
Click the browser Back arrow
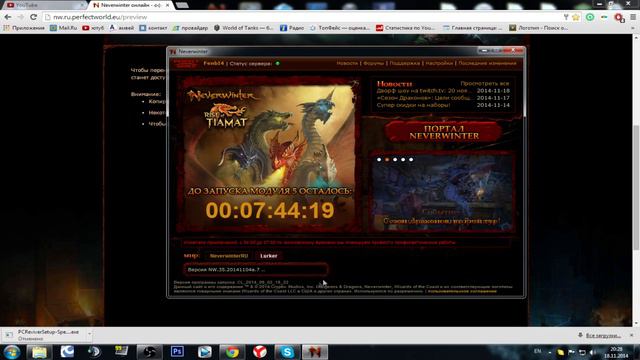click(x=8, y=17)
